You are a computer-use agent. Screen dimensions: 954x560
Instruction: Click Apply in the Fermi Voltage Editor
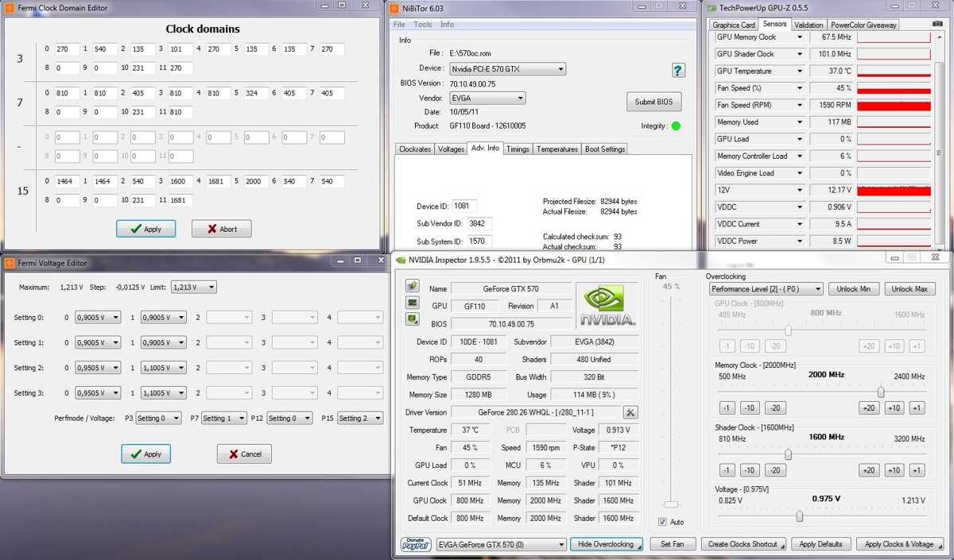[145, 454]
